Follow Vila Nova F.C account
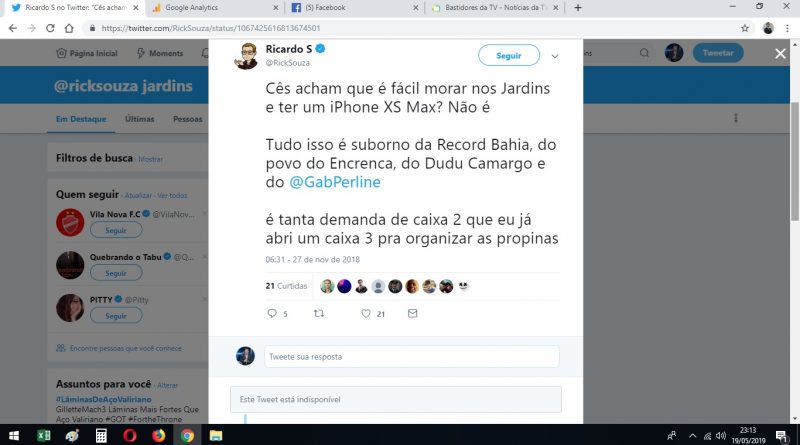This screenshot has height=445, width=800. [x=116, y=231]
